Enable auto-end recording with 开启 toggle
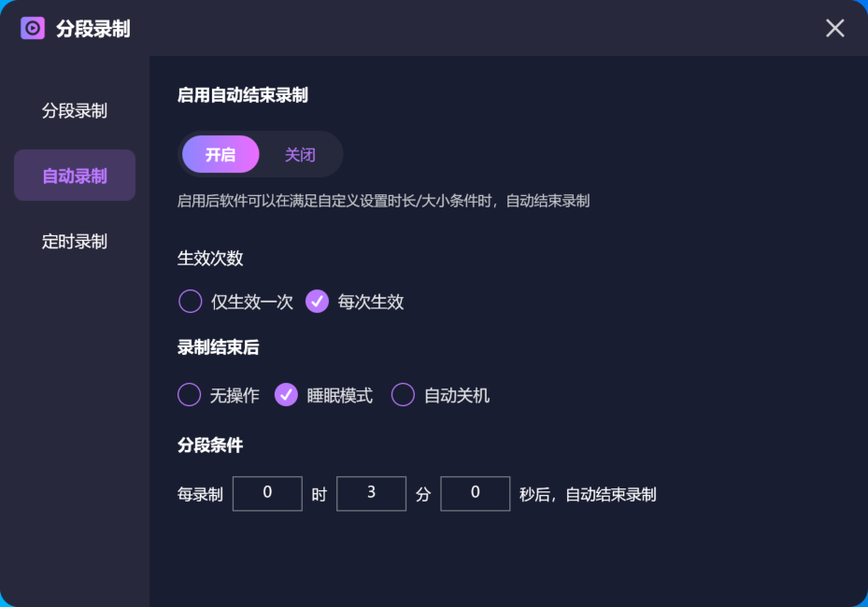Image resolution: width=868 pixels, height=607 pixels. point(221,154)
